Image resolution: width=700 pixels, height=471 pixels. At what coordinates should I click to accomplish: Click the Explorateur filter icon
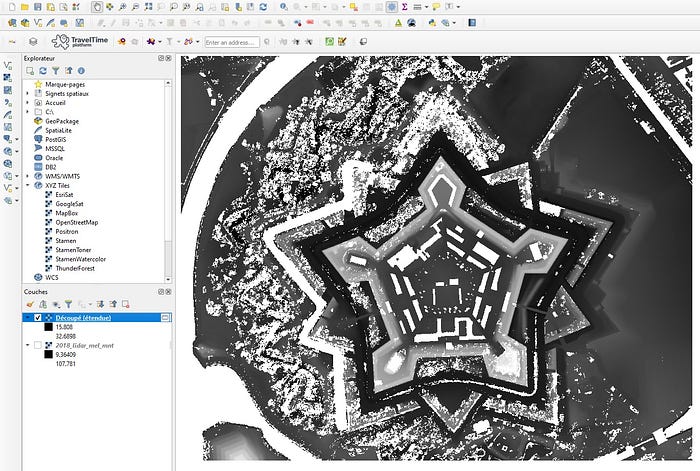(56, 71)
